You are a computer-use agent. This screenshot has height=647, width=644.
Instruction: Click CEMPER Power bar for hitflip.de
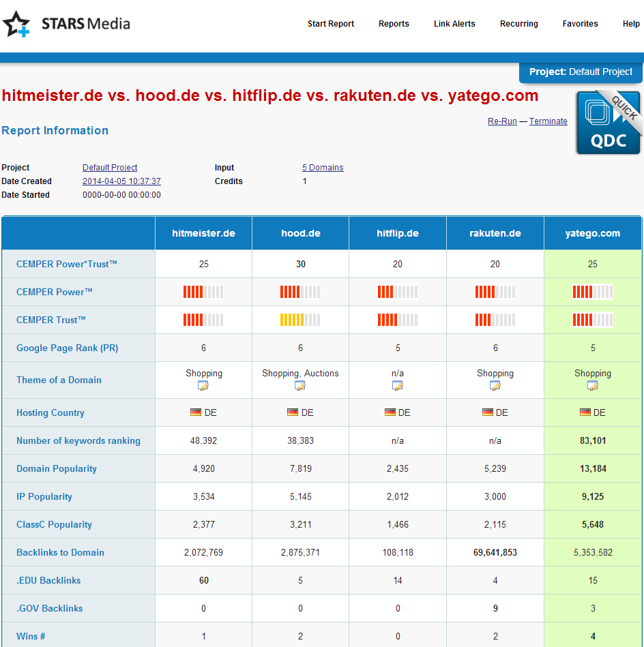click(x=398, y=292)
